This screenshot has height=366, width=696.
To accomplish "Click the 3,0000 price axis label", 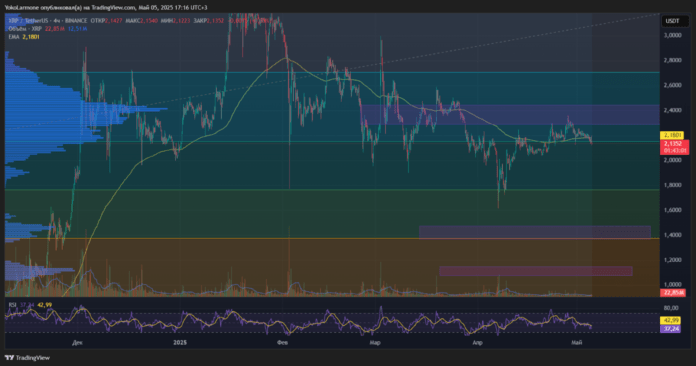I will (x=672, y=35).
